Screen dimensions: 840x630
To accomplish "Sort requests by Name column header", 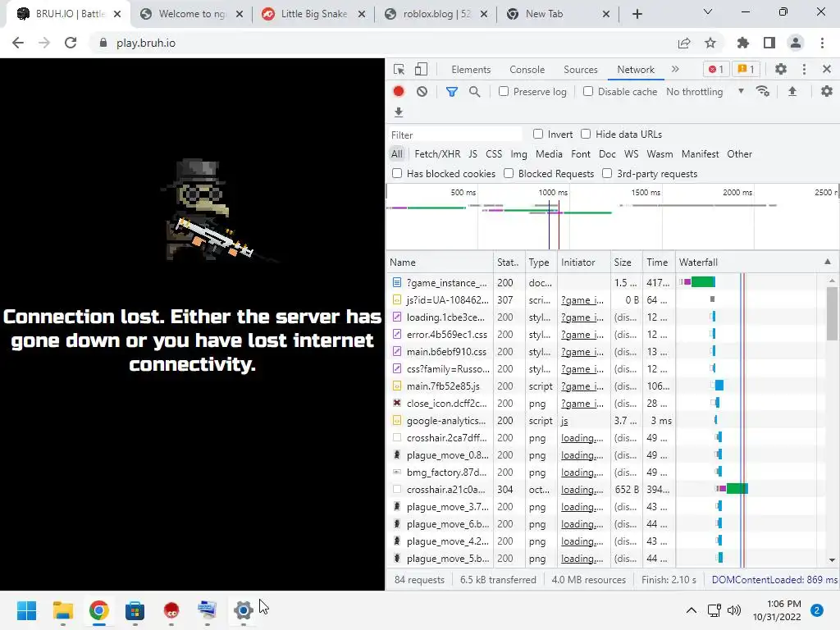I will click(x=440, y=262).
